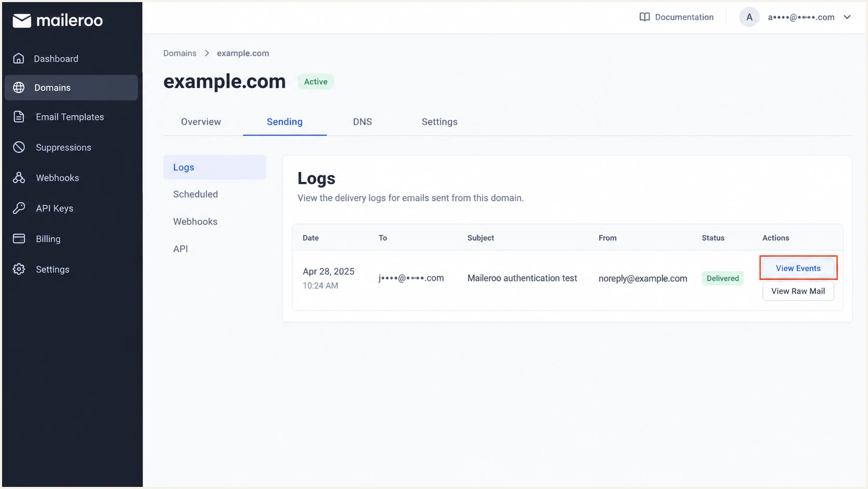Open Webhooks label in the dark main sidebar
This screenshot has height=489, width=868.
coord(57,178)
